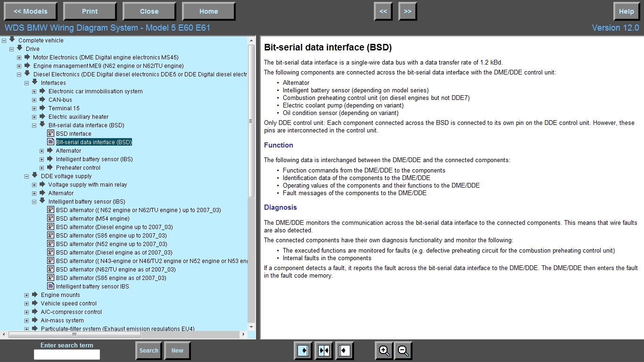The width and height of the screenshot is (644, 362).
Task: Expand the Engine mounts node
Action: (x=27, y=295)
